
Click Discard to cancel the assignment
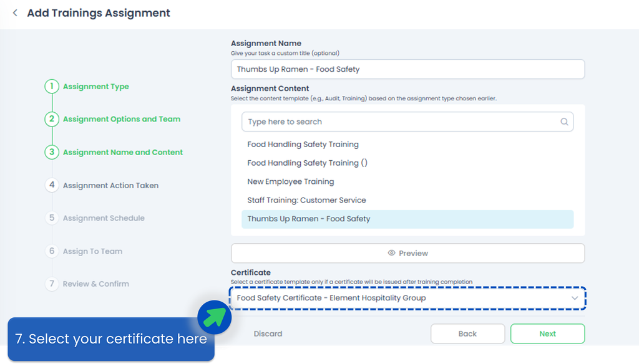pos(268,334)
